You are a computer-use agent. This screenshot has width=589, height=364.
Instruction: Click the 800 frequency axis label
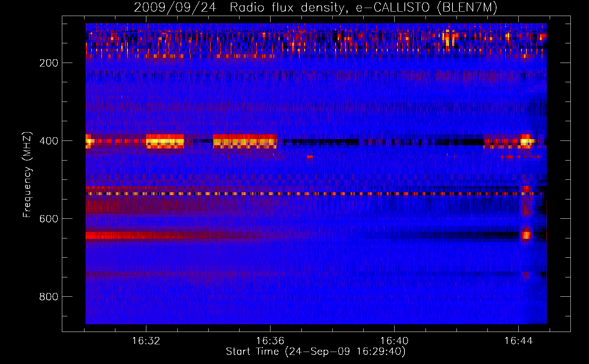pyautogui.click(x=49, y=297)
